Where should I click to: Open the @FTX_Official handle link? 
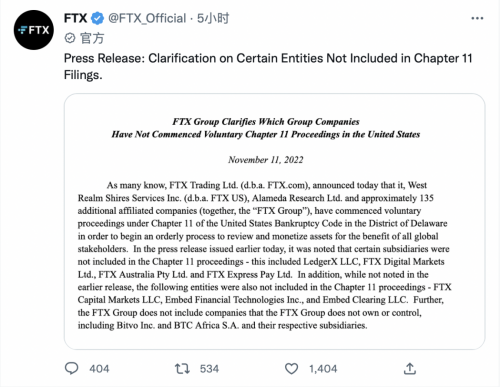click(147, 18)
